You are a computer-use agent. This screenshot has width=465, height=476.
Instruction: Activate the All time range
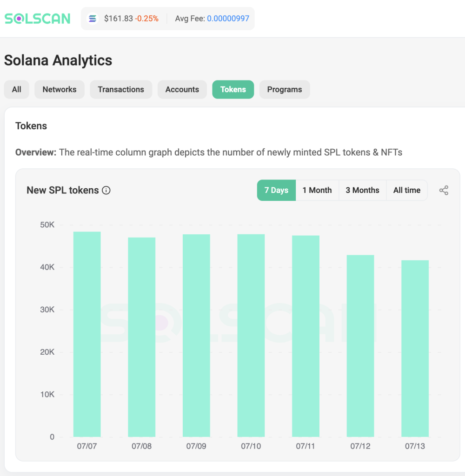click(x=406, y=190)
